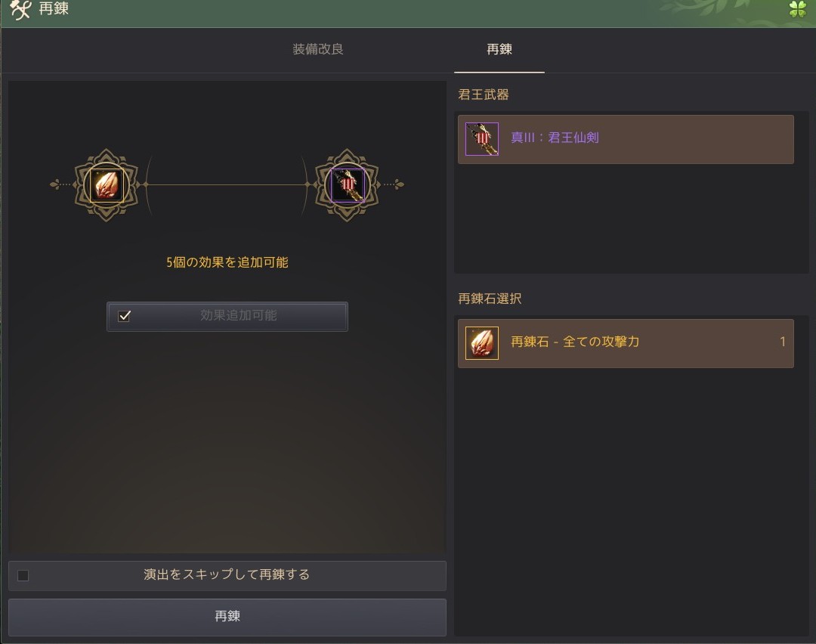
Task: Click the reforge hammer icon in title bar
Action: pos(21,9)
